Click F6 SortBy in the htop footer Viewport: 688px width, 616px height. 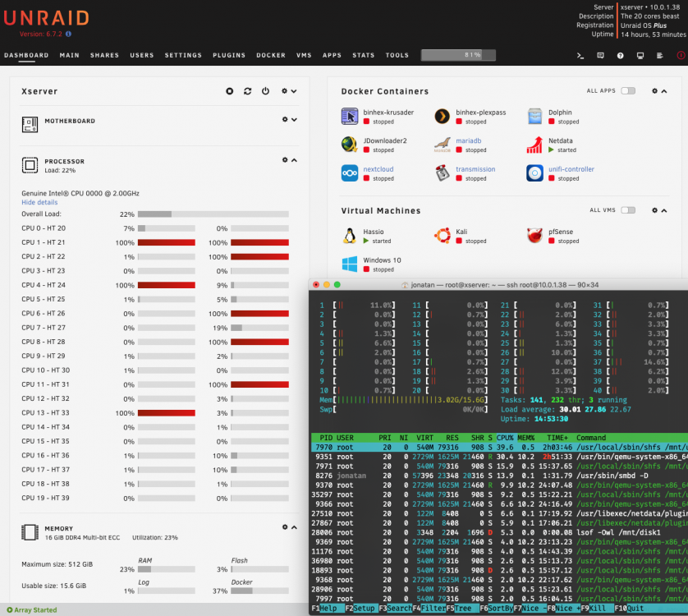tap(496, 608)
